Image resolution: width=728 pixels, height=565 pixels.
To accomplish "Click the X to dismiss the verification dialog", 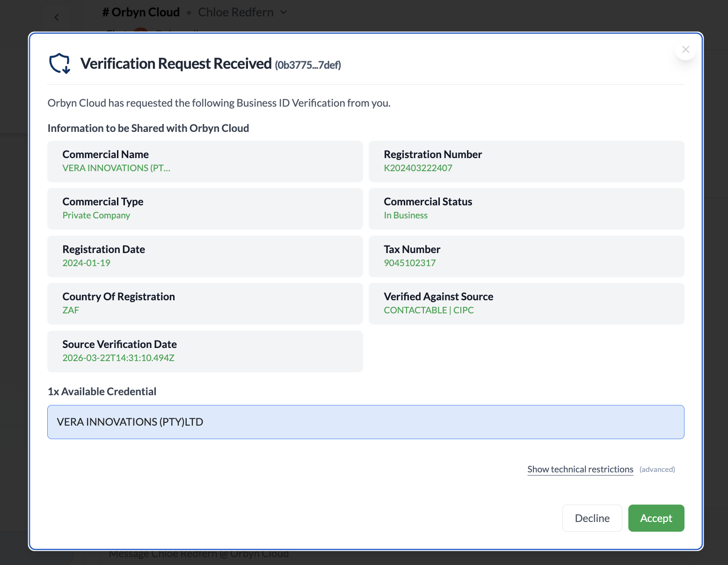I will (x=685, y=49).
